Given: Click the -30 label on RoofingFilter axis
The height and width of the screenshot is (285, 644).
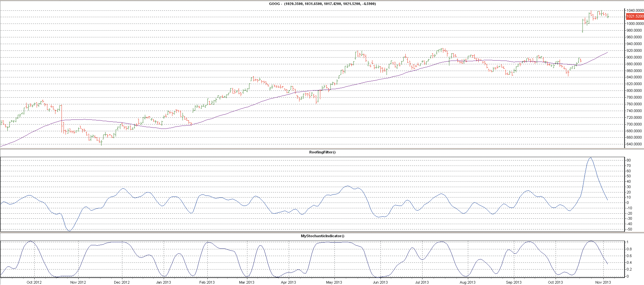Looking at the screenshot, I should [629, 219].
